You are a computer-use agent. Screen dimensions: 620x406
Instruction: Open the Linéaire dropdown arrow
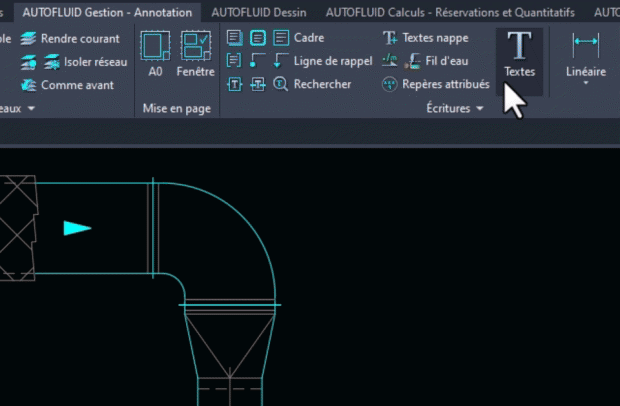pos(586,83)
